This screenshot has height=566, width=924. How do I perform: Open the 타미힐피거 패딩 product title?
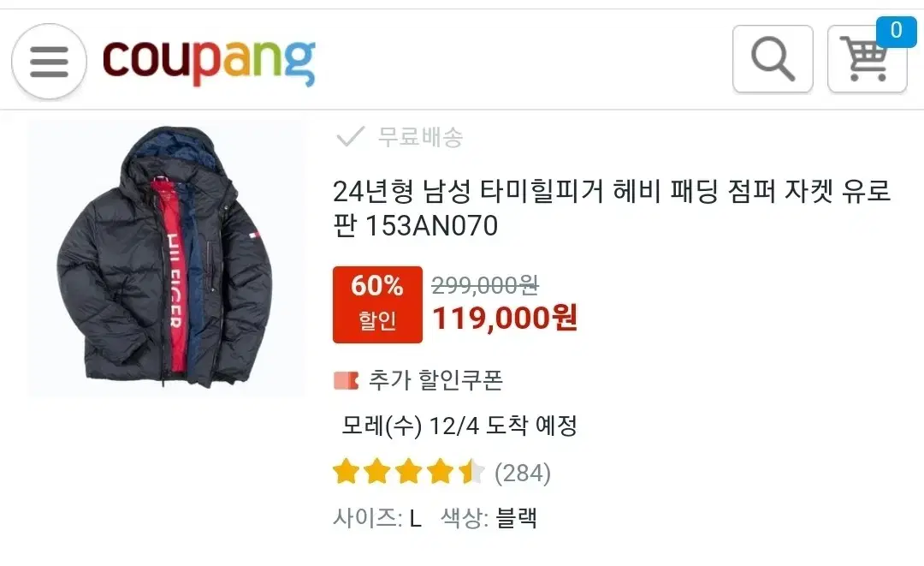(x=612, y=208)
